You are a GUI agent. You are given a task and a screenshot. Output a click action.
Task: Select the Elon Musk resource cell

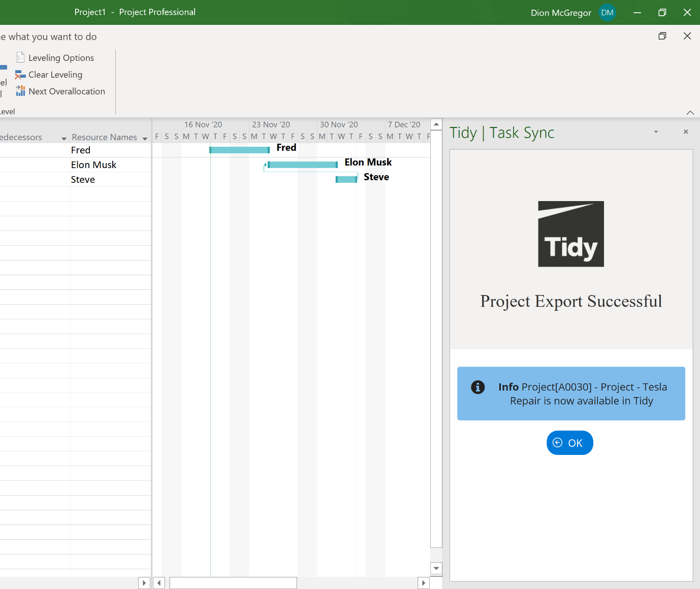click(110, 165)
